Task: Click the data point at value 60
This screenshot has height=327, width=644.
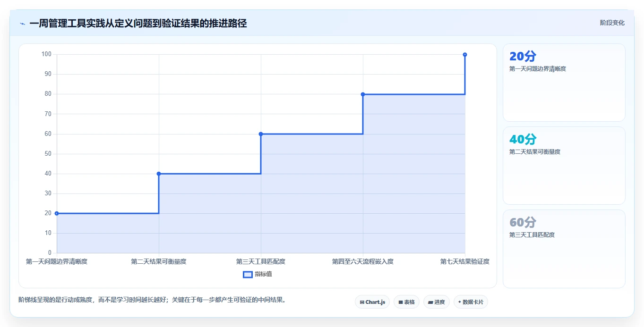Action: [261, 134]
